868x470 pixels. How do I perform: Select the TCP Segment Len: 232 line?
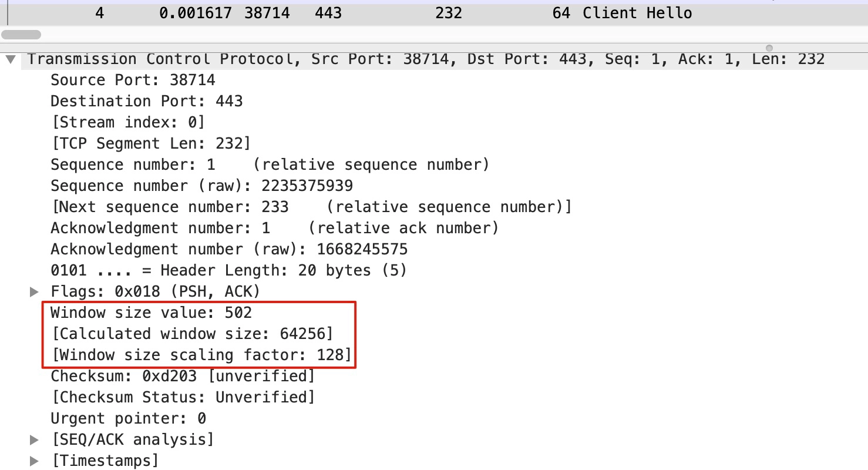click(151, 143)
